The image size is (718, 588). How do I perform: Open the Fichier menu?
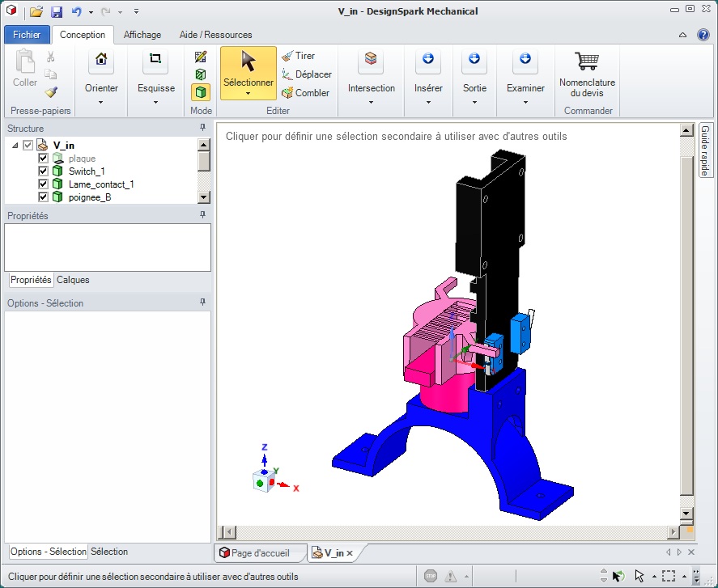point(27,35)
